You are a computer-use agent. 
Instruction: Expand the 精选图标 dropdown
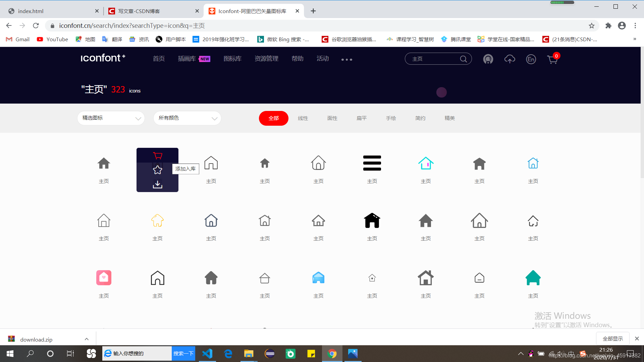pyautogui.click(x=111, y=118)
